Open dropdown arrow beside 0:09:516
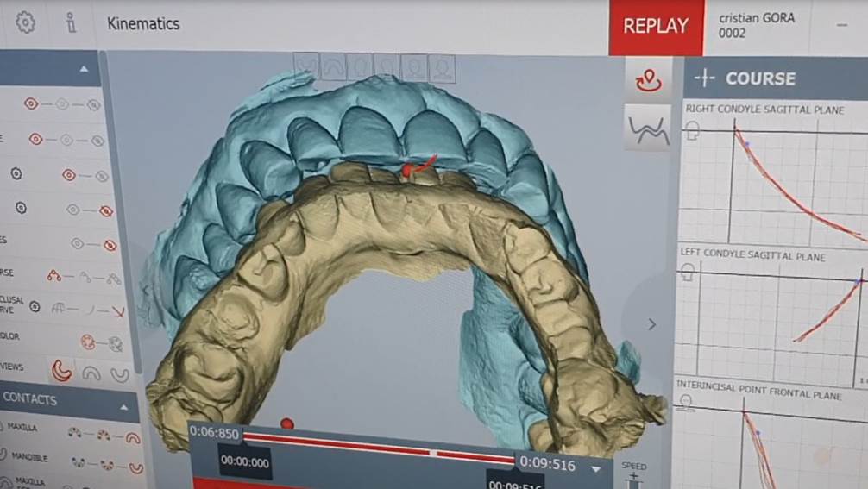The image size is (868, 489). pyautogui.click(x=596, y=469)
